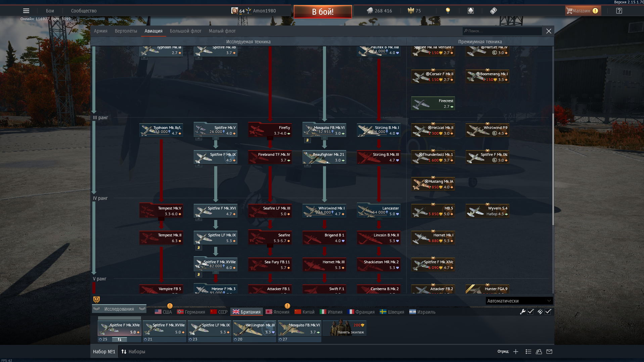Image resolution: width=644 pixels, height=362 pixels.
Task: Click the yellow warning shield icon above Исследования
Action: point(96,300)
